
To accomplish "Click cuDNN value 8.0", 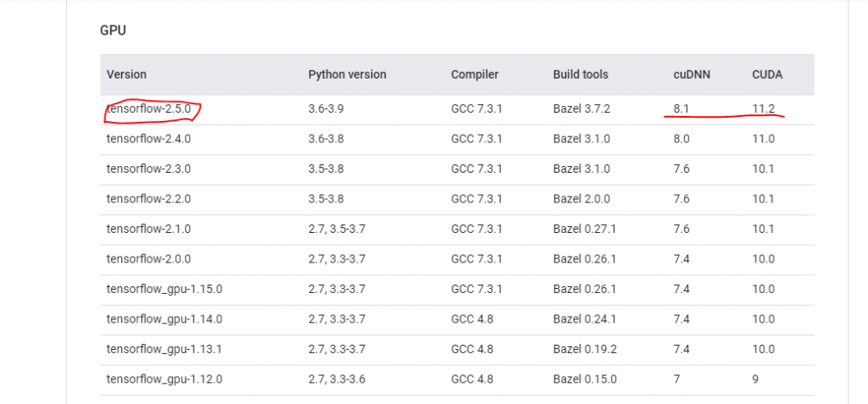I will pos(682,139).
